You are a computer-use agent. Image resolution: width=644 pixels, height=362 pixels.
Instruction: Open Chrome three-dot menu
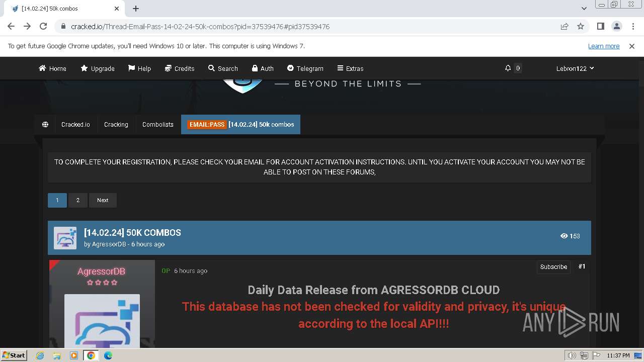632,26
